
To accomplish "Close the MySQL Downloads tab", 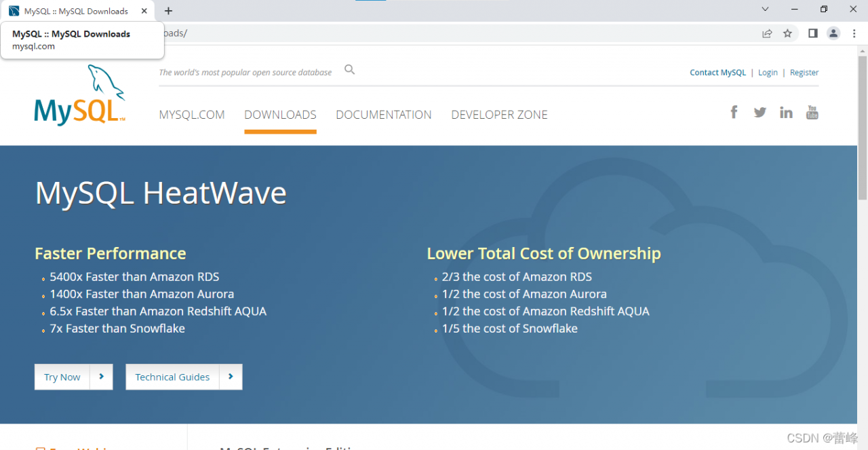I will pos(144,11).
